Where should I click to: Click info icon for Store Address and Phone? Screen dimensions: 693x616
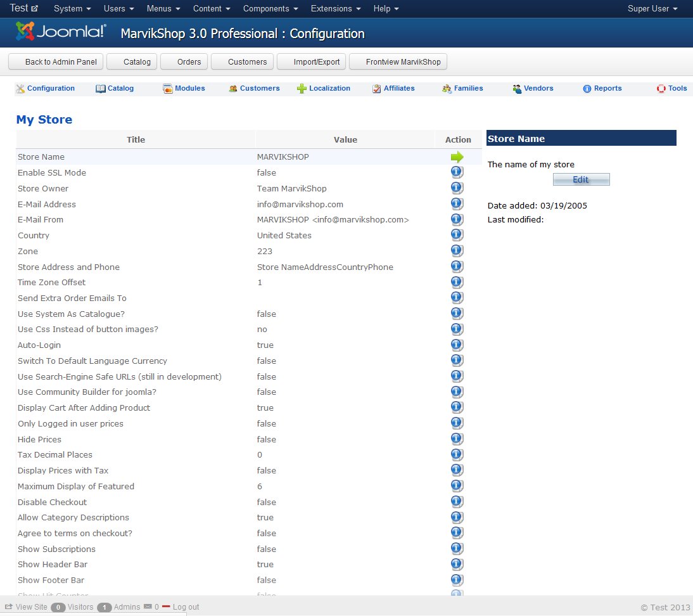[457, 267]
